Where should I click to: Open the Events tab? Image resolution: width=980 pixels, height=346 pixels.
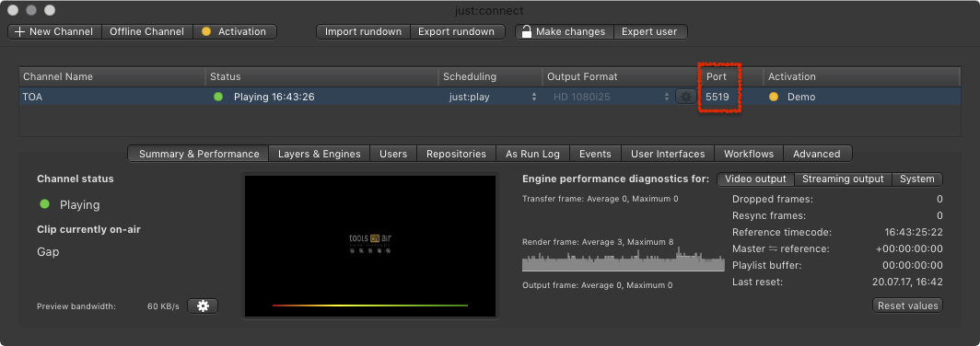[595, 154]
